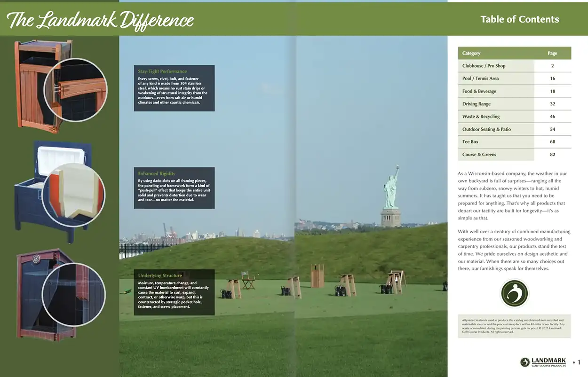Click page number 82 for Course & Greens

(x=552, y=154)
